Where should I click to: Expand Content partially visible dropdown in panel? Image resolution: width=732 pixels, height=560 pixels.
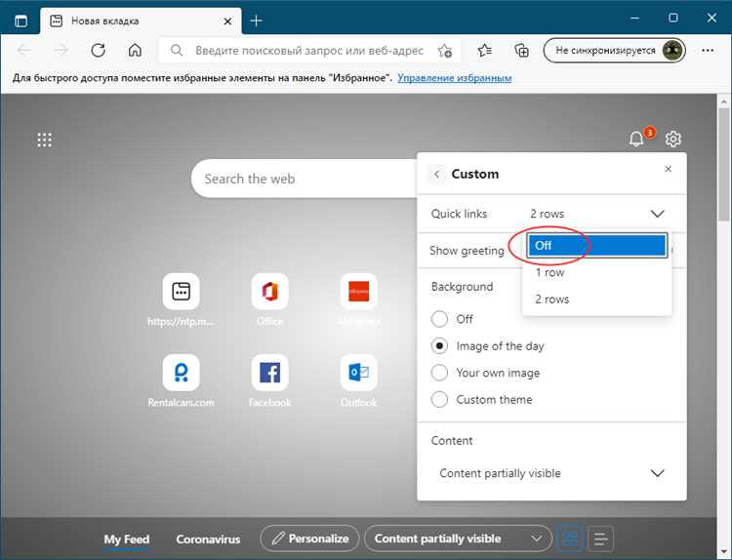(657, 473)
